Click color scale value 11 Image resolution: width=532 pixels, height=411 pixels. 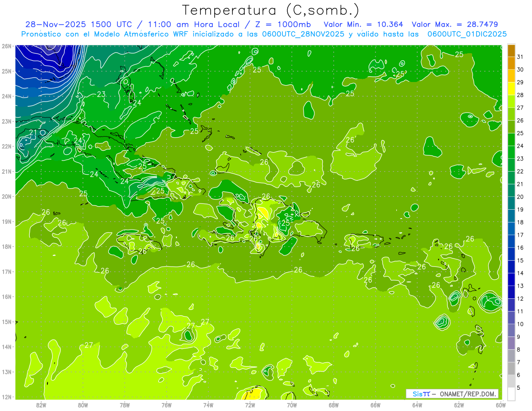520,311
